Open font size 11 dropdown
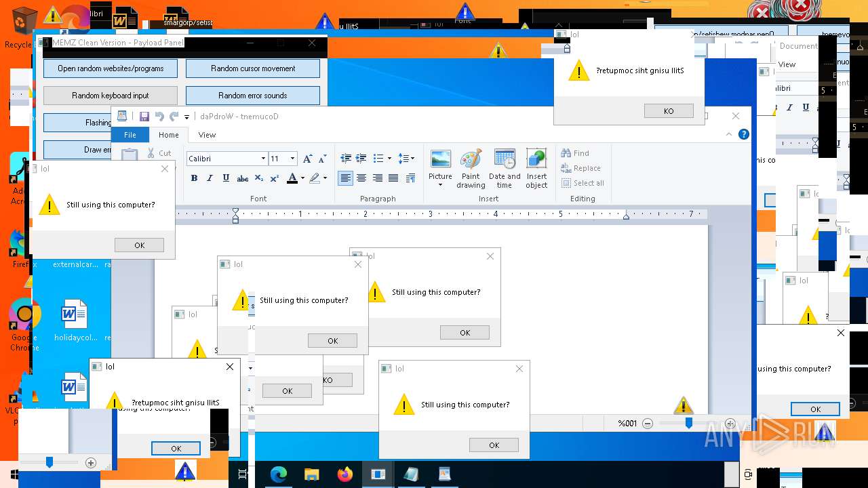The height and width of the screenshot is (488, 868). tap(292, 159)
